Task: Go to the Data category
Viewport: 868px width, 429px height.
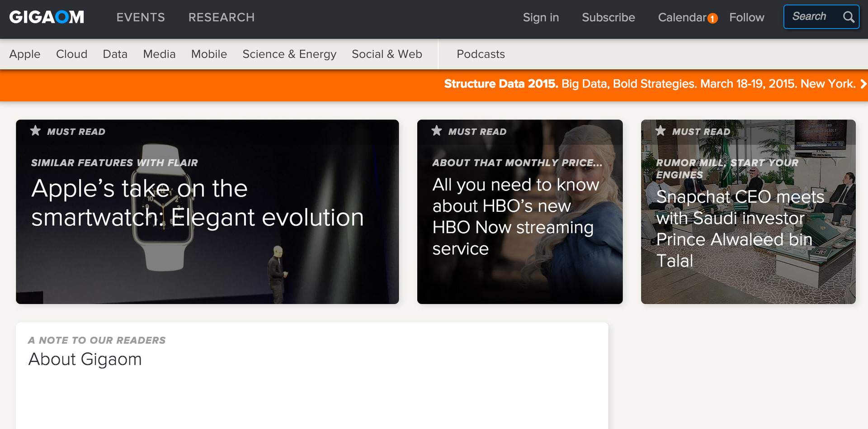Action: (x=115, y=54)
